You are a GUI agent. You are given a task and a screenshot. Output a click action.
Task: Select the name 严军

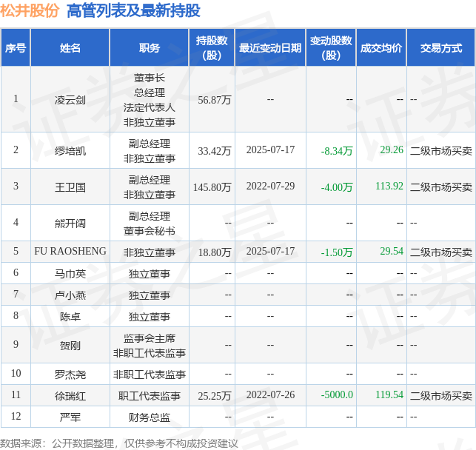70,417
